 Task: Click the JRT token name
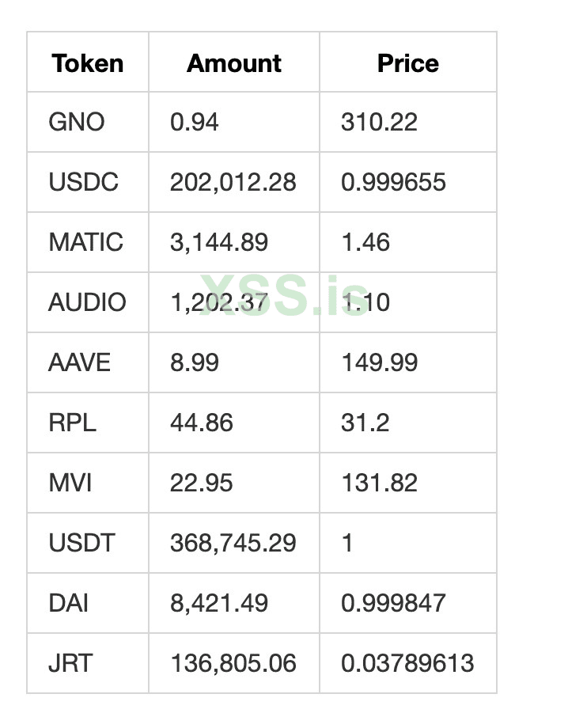click(72, 663)
